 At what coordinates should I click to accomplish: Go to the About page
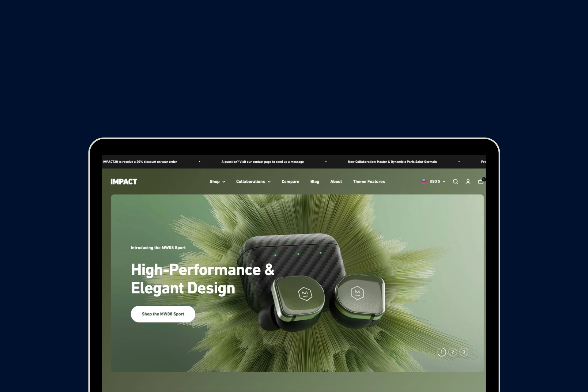(x=336, y=182)
